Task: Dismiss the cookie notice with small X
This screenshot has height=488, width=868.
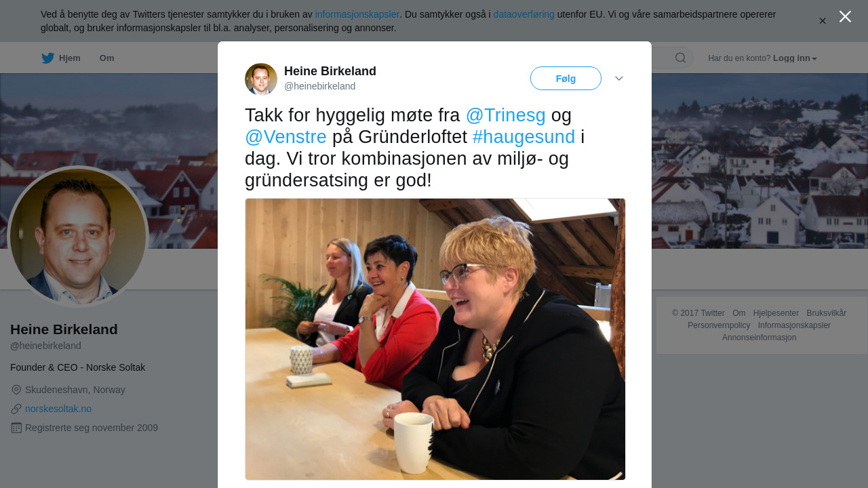Action: (x=823, y=21)
